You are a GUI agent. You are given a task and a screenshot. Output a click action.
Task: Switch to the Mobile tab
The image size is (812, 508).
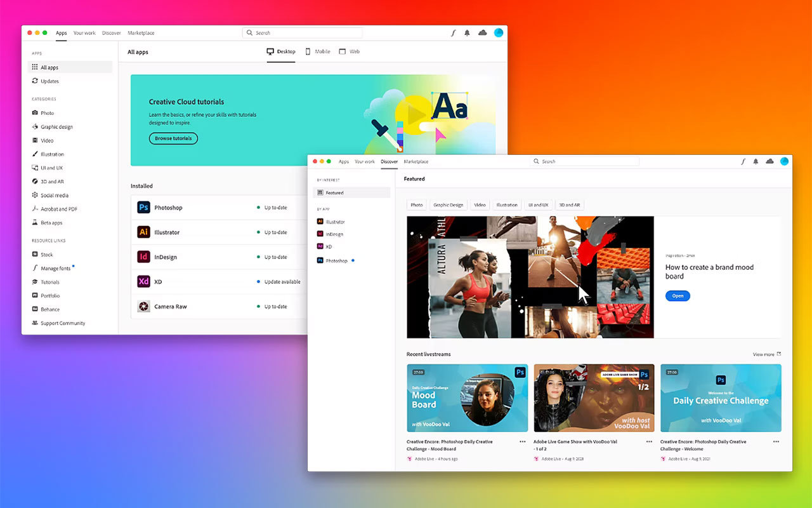point(317,51)
